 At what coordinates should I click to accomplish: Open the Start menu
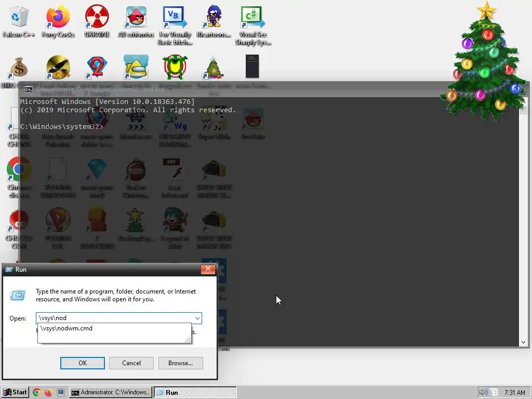(15, 392)
